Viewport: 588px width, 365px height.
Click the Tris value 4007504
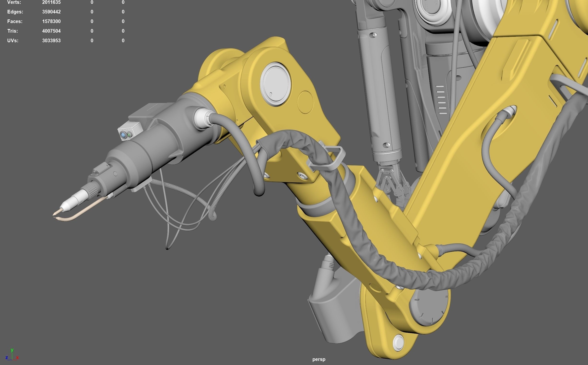point(51,31)
